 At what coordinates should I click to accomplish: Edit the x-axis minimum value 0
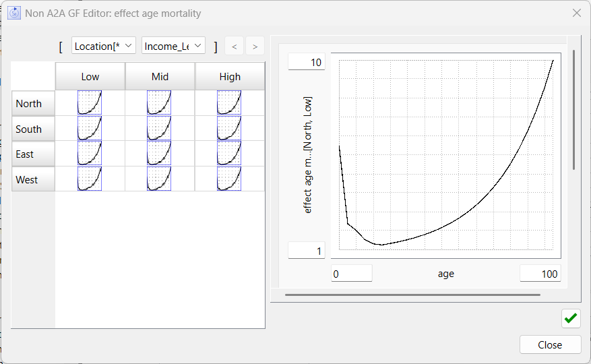(x=352, y=273)
